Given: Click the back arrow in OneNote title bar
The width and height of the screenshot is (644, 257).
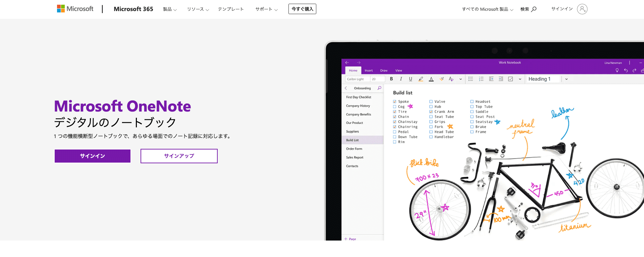Looking at the screenshot, I should (x=347, y=62).
